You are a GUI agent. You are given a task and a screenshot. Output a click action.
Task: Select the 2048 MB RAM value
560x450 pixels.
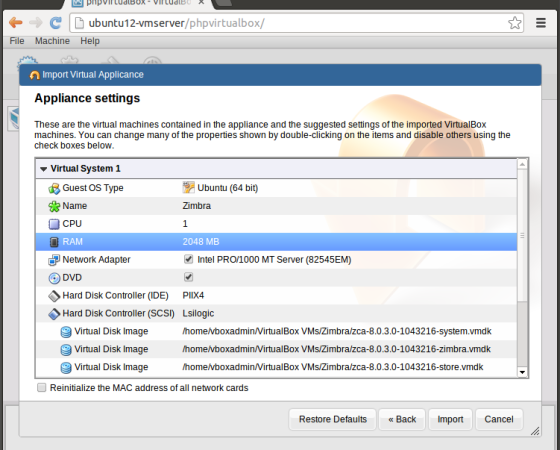(201, 242)
